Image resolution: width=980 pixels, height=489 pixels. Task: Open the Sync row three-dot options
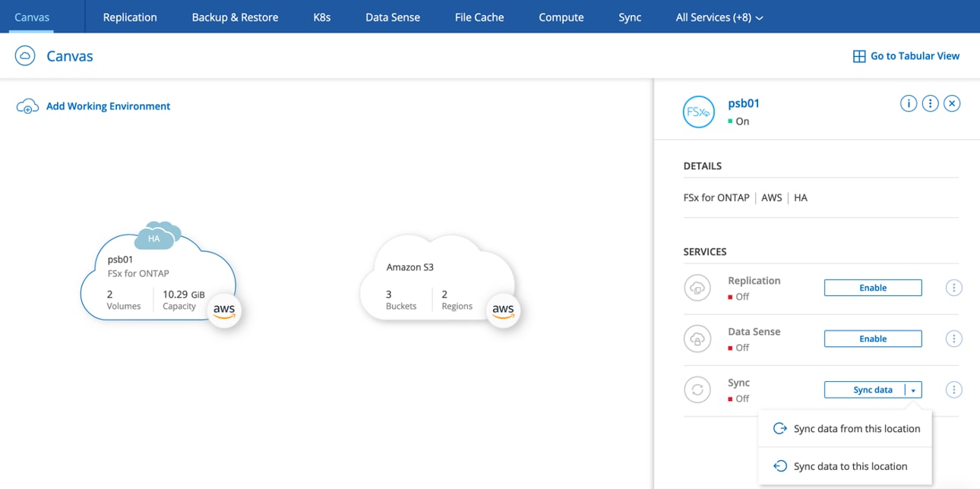[953, 390]
